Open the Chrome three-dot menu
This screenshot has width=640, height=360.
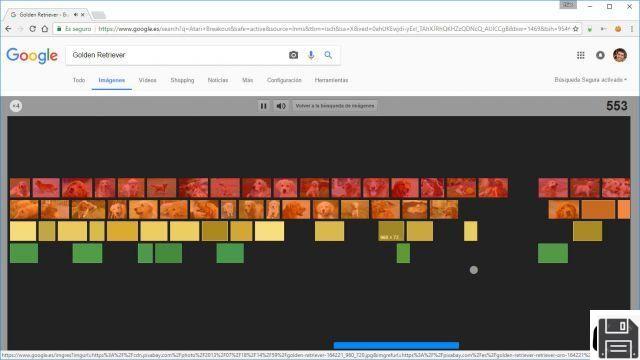tap(632, 29)
